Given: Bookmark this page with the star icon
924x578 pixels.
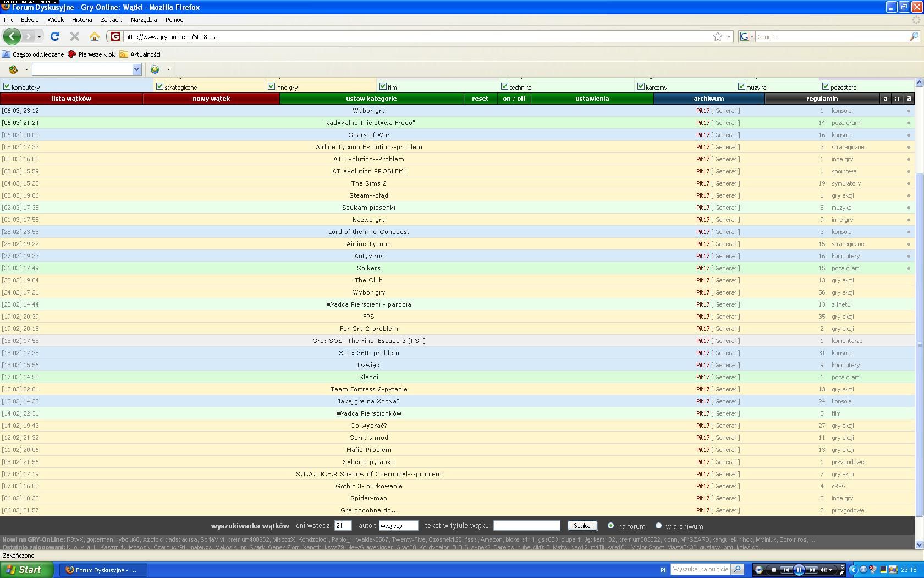Looking at the screenshot, I should [x=718, y=36].
